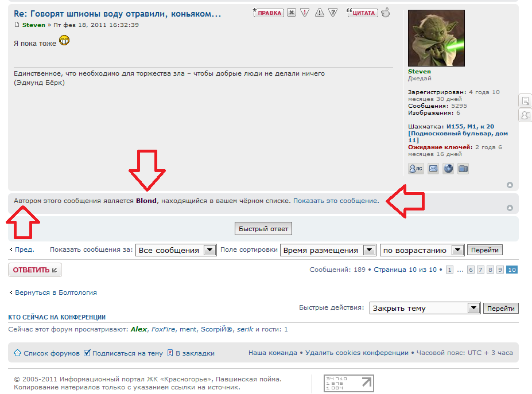Screen dimensions: 532x394
Task: Click the thumbs up icon on Steven's post
Action: click(386, 12)
